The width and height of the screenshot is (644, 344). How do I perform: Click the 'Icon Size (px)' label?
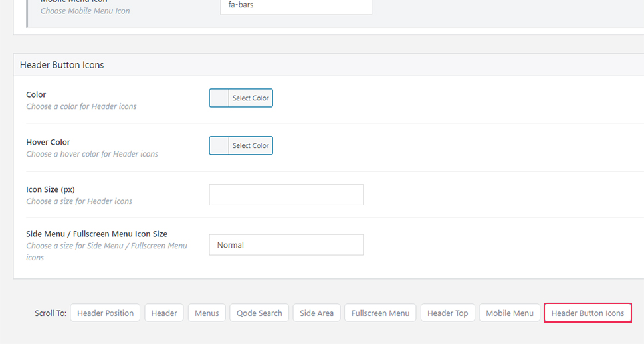pyautogui.click(x=51, y=189)
